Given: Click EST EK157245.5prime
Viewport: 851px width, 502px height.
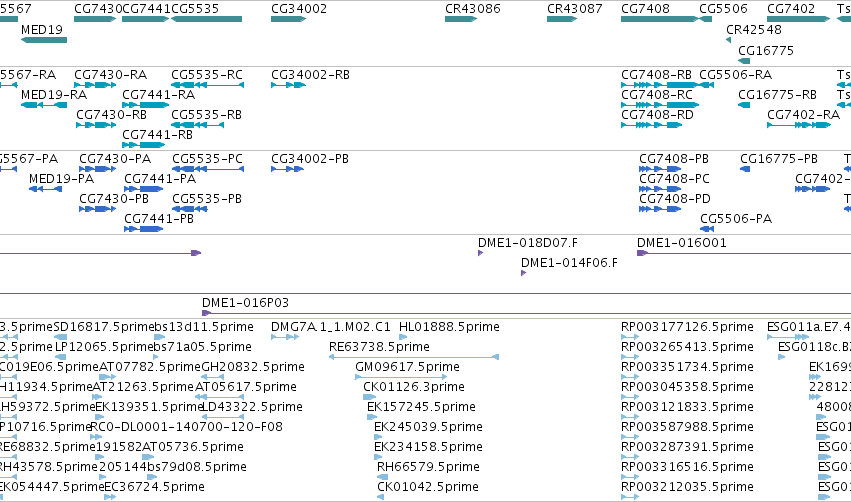Looking at the screenshot, I should tap(372, 417).
